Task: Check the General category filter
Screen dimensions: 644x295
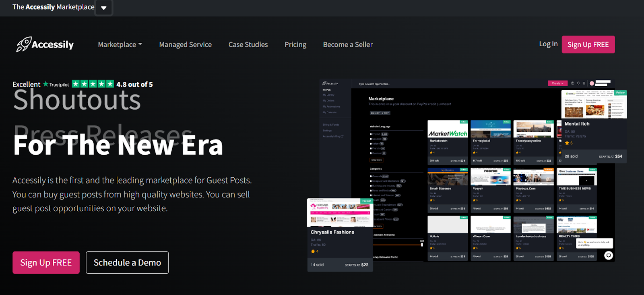Action: pyautogui.click(x=371, y=177)
